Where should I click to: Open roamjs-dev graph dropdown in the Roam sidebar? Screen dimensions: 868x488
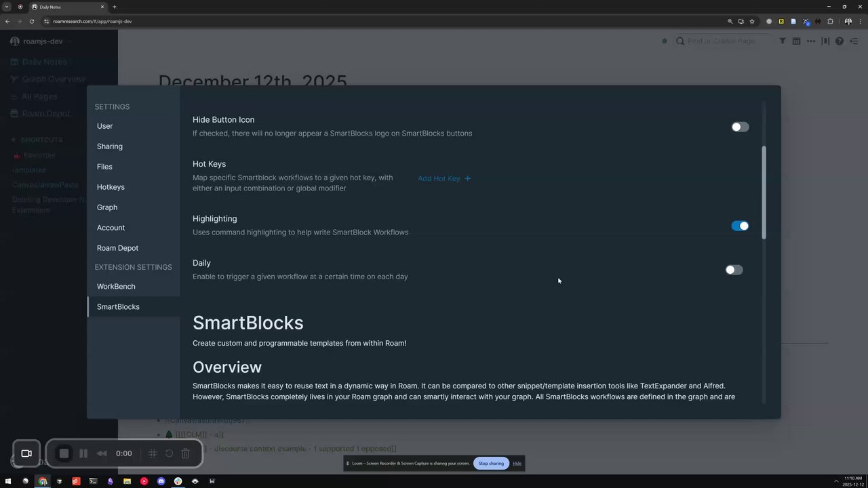[42, 41]
